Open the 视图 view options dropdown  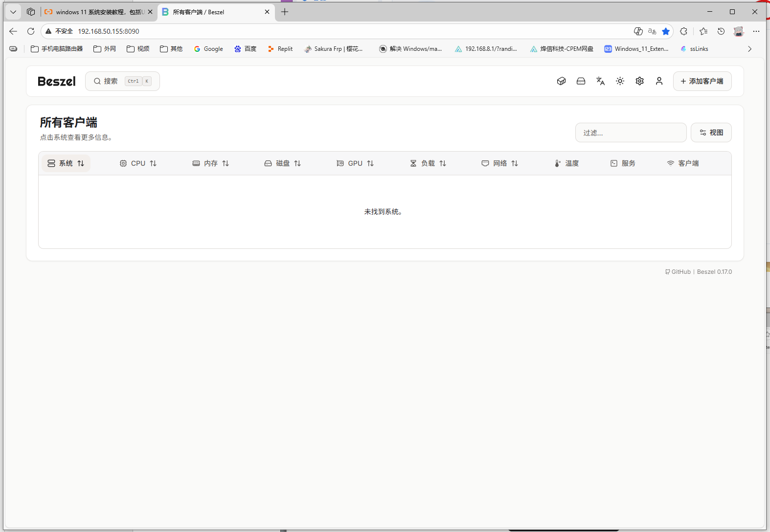(x=711, y=133)
